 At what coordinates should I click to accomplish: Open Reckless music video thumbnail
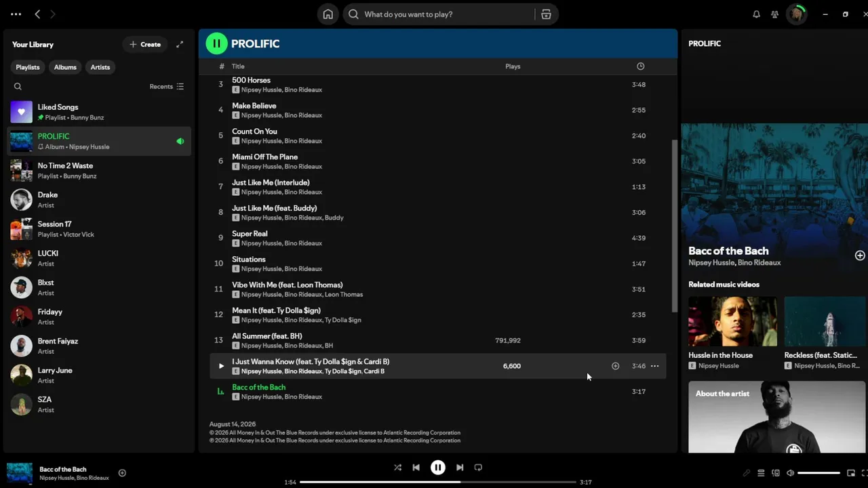click(825, 321)
